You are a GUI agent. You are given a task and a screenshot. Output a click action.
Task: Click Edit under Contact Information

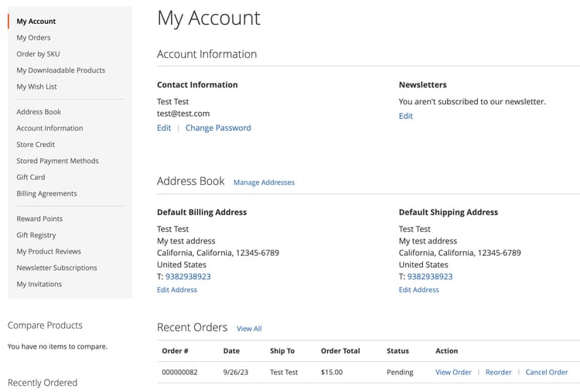coord(164,128)
